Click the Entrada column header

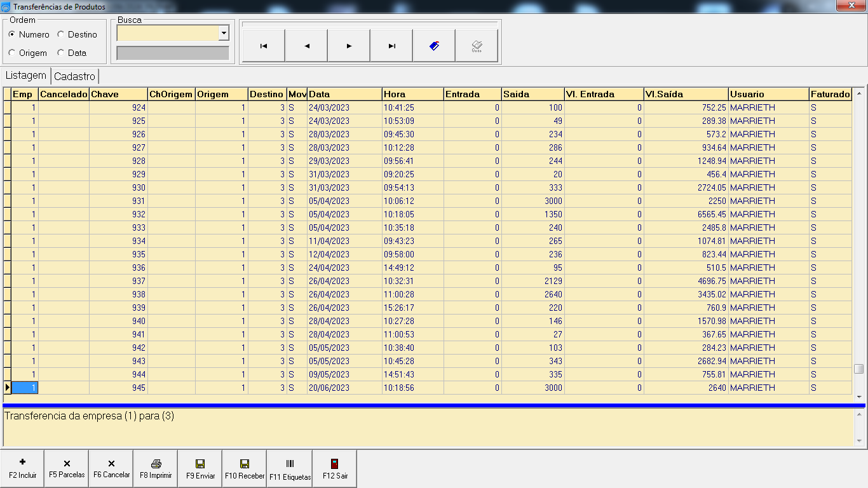[x=473, y=94]
